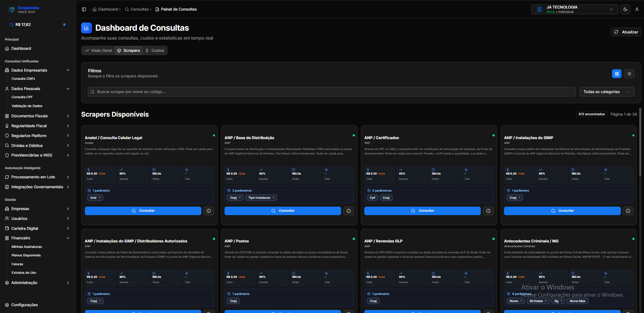
Task: Select the grid view icon for scrapers
Action: tap(616, 74)
